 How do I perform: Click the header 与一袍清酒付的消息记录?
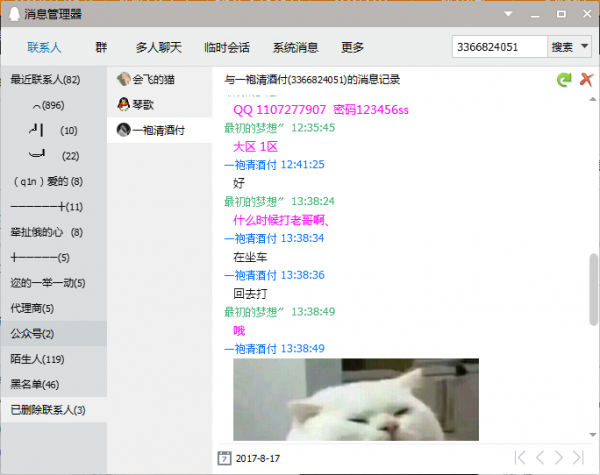[312, 80]
